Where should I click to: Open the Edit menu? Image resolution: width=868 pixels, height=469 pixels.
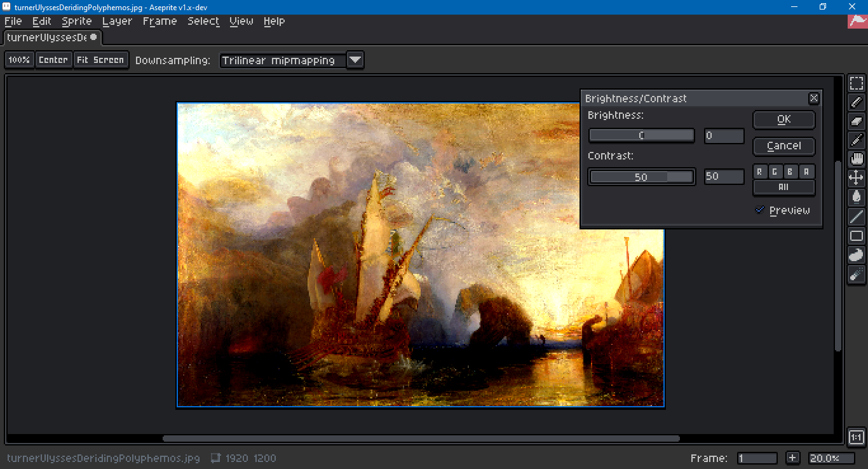point(42,21)
